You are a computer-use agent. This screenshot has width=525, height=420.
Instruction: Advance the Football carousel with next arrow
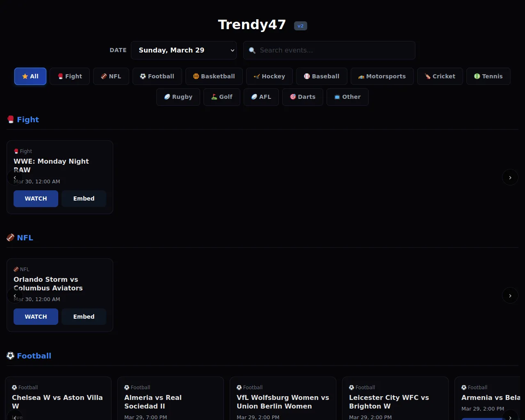(510, 415)
